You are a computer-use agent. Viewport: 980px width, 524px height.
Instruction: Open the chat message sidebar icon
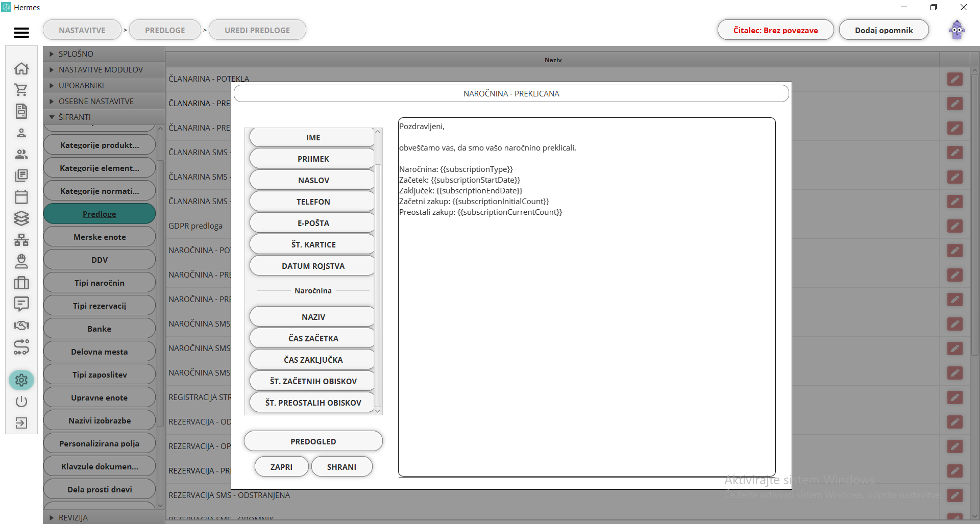coord(21,304)
